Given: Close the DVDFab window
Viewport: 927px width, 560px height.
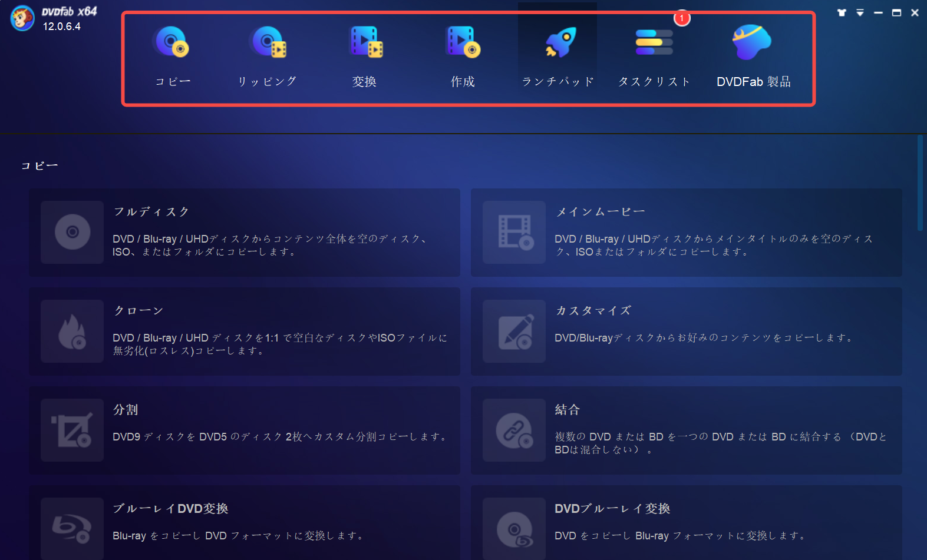Looking at the screenshot, I should pos(915,12).
